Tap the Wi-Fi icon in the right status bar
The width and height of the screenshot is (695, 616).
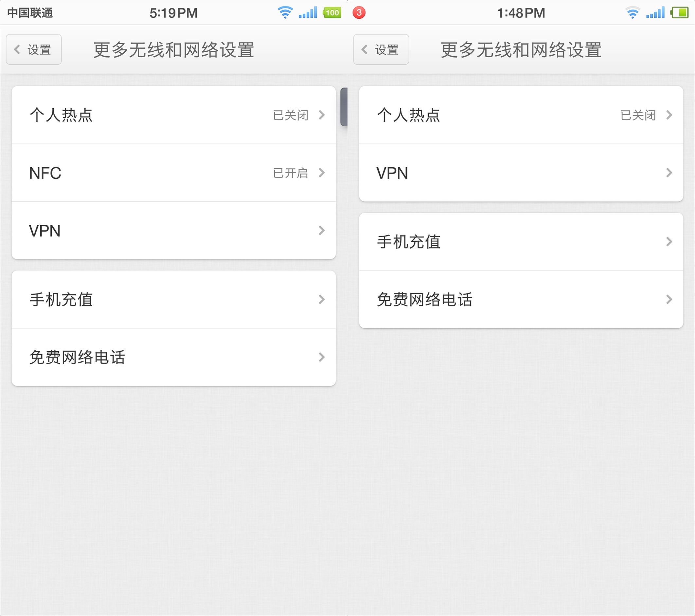tap(633, 13)
